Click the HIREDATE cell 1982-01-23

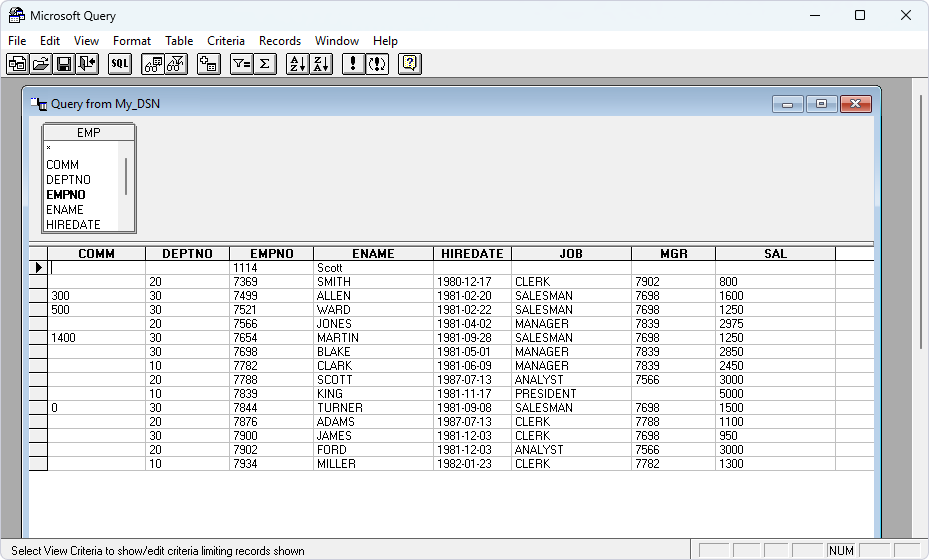472,464
